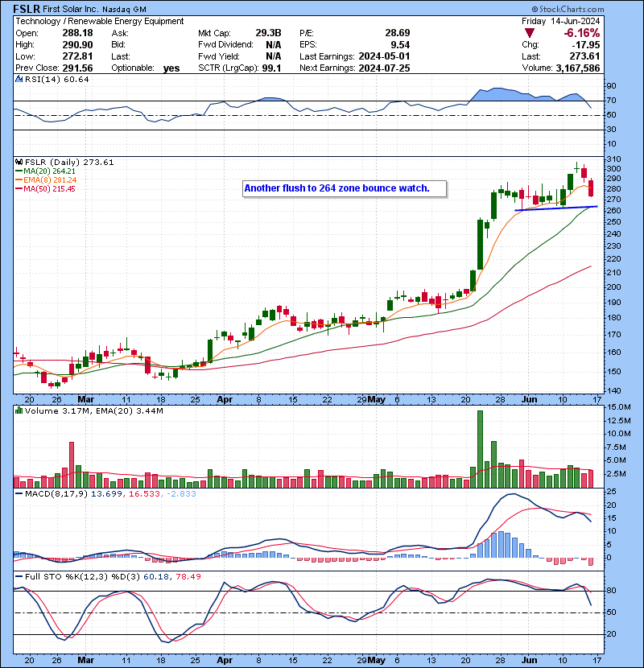Click the Chg value -17.95
Viewport: 644px width, 668px height.
pyautogui.click(x=585, y=45)
